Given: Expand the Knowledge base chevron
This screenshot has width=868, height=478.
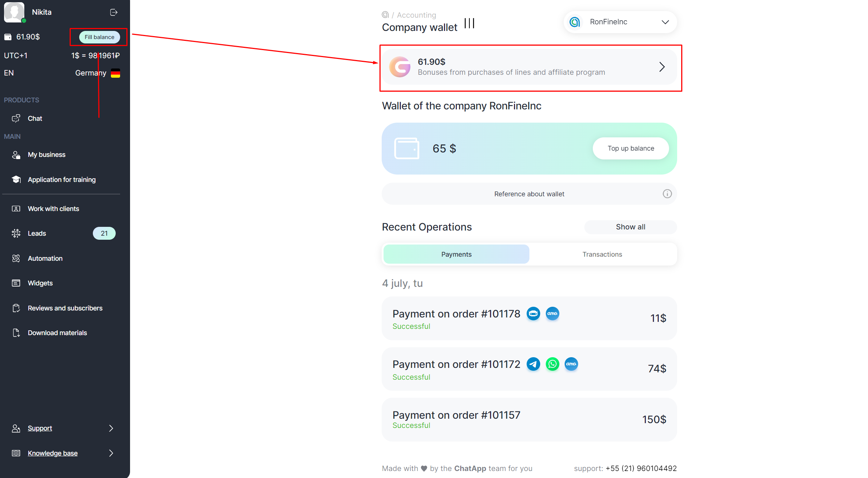Looking at the screenshot, I should click(x=111, y=453).
